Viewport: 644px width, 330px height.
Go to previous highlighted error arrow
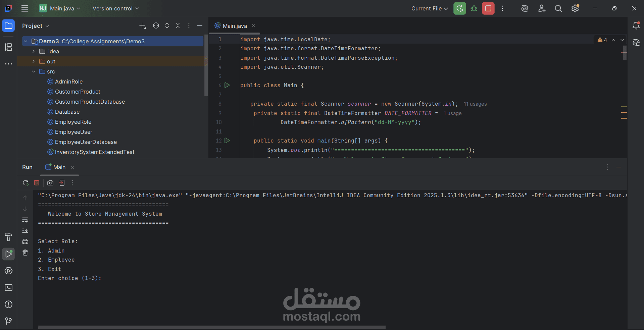coord(613,40)
